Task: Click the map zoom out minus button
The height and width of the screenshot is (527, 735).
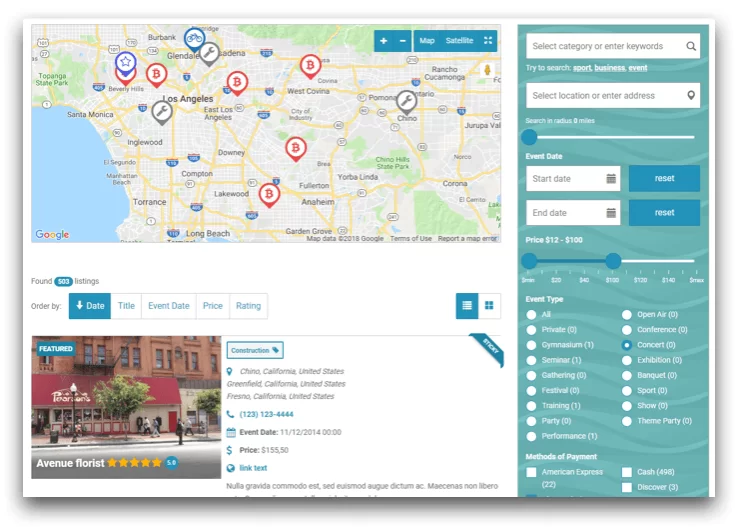Action: (x=403, y=41)
